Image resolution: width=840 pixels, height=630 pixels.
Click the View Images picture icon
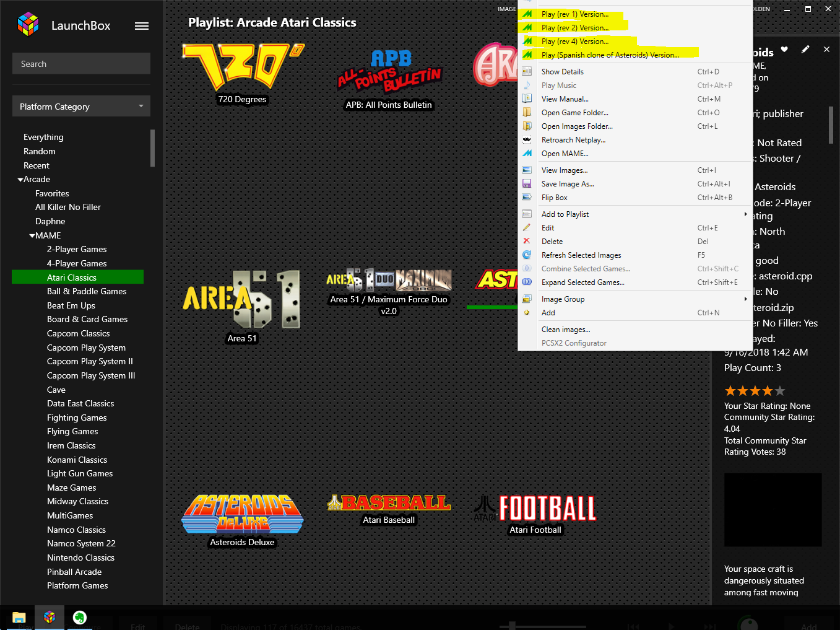tap(527, 170)
